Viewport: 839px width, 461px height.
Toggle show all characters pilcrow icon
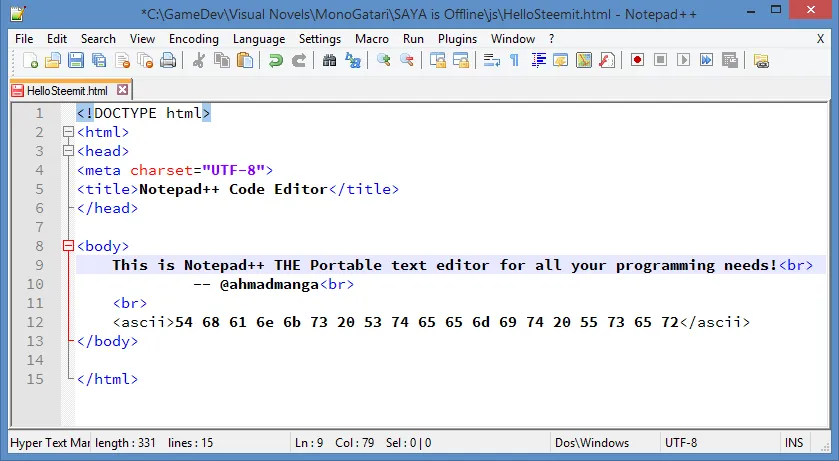click(x=514, y=60)
